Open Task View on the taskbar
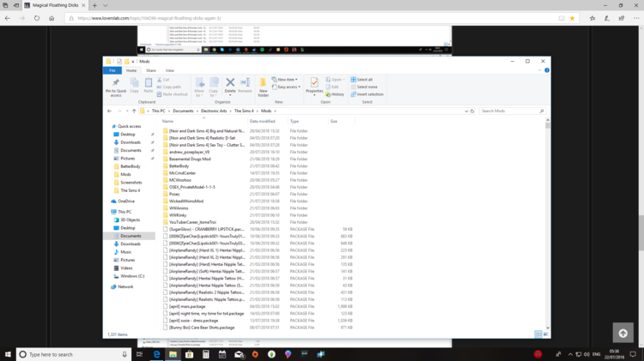 click(x=140, y=354)
